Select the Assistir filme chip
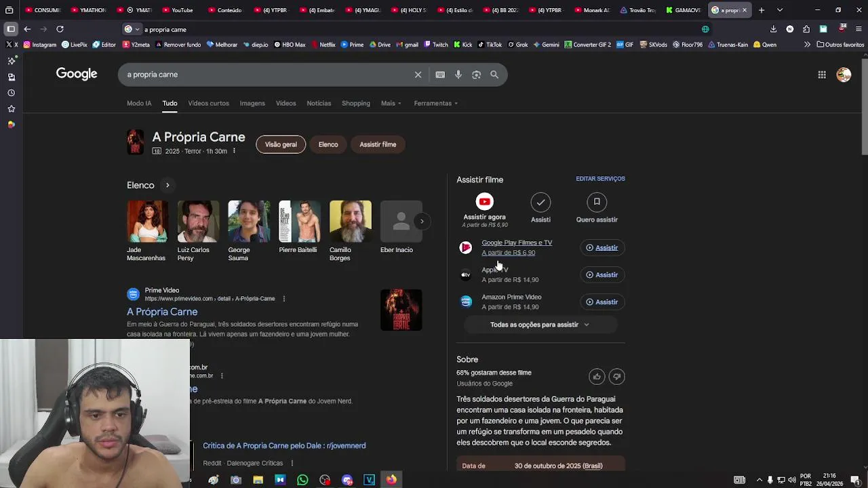The width and height of the screenshot is (868, 488). tap(378, 144)
